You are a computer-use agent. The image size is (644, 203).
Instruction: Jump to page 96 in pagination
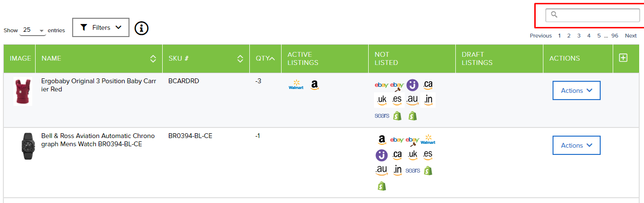point(615,36)
